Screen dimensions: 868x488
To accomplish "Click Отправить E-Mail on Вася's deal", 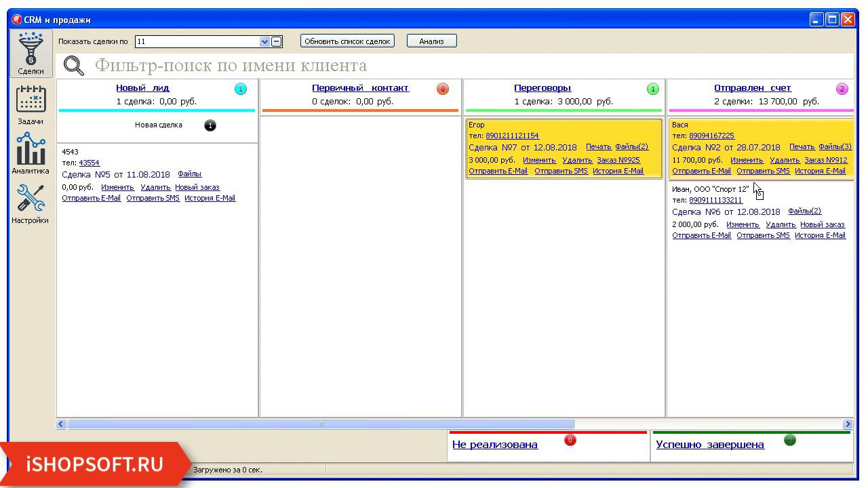I will click(702, 171).
